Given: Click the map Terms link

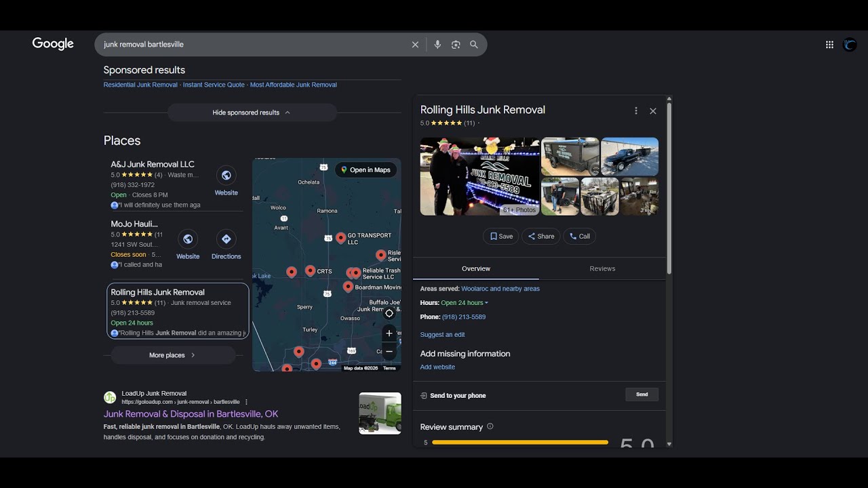Looking at the screenshot, I should [x=389, y=368].
